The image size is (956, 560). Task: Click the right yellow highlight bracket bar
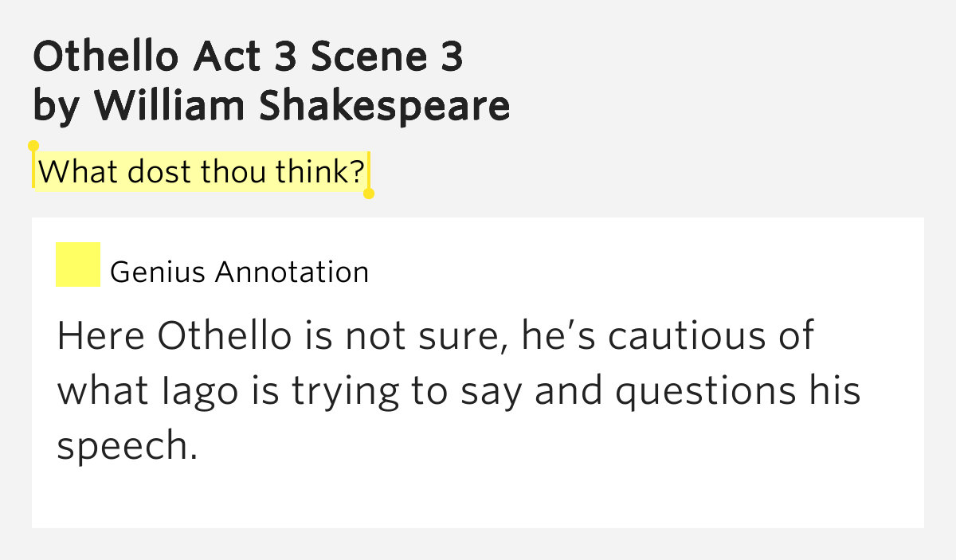(x=369, y=170)
